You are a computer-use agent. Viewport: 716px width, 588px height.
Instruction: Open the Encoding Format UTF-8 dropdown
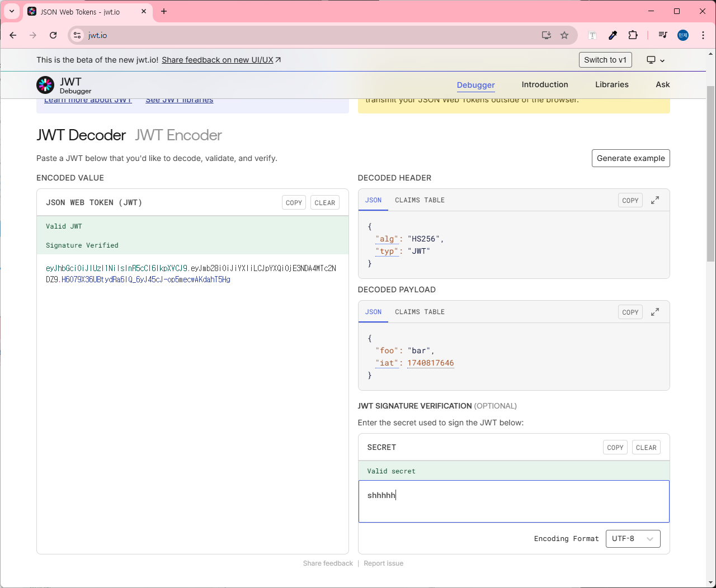pyautogui.click(x=633, y=539)
